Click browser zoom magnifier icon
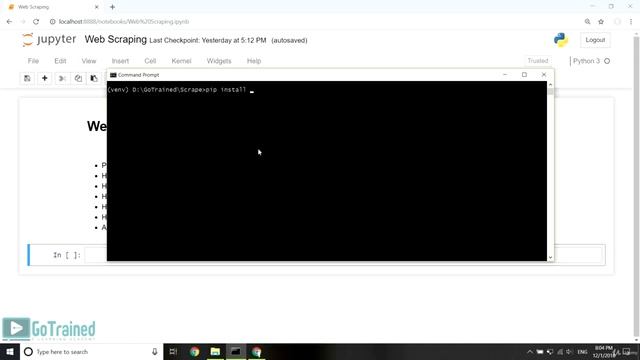The width and height of the screenshot is (640, 360). tap(587, 22)
